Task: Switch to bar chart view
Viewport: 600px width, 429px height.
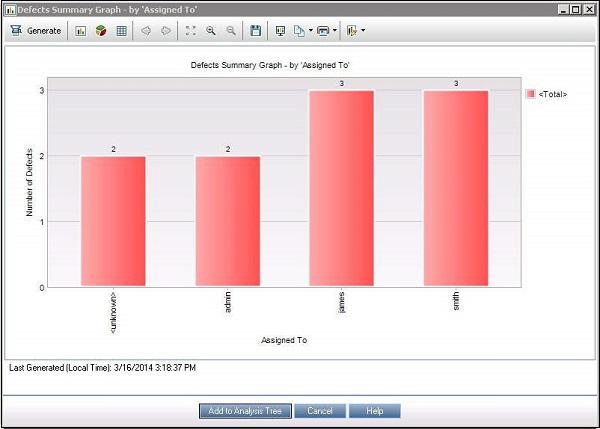Action: [81, 31]
